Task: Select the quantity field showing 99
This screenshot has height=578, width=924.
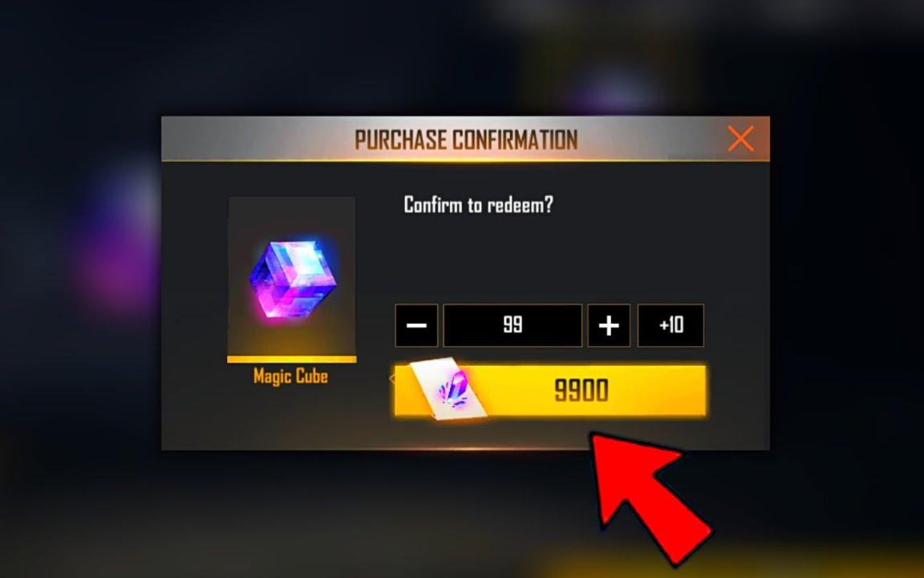Action: click(513, 326)
